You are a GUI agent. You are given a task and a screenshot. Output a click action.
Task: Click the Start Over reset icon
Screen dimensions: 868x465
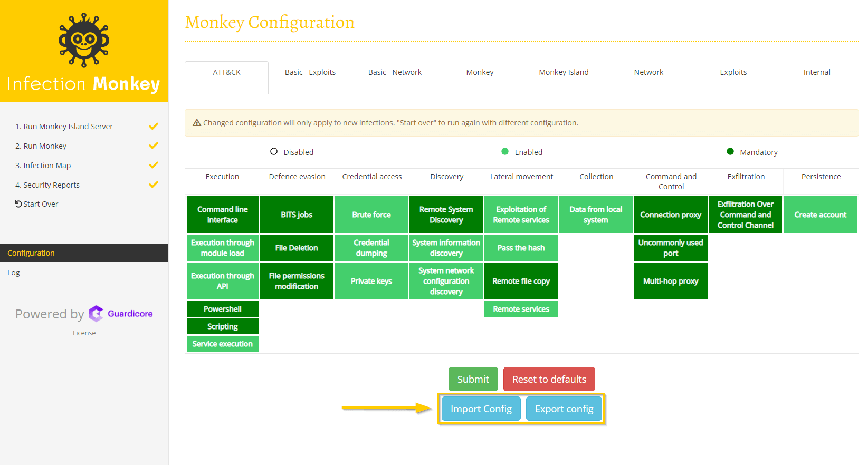18,204
